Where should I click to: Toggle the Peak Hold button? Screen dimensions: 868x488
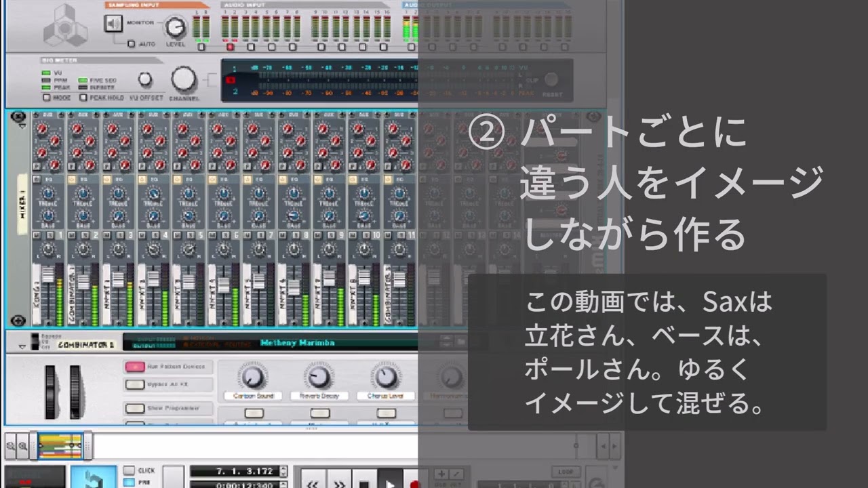(x=84, y=98)
